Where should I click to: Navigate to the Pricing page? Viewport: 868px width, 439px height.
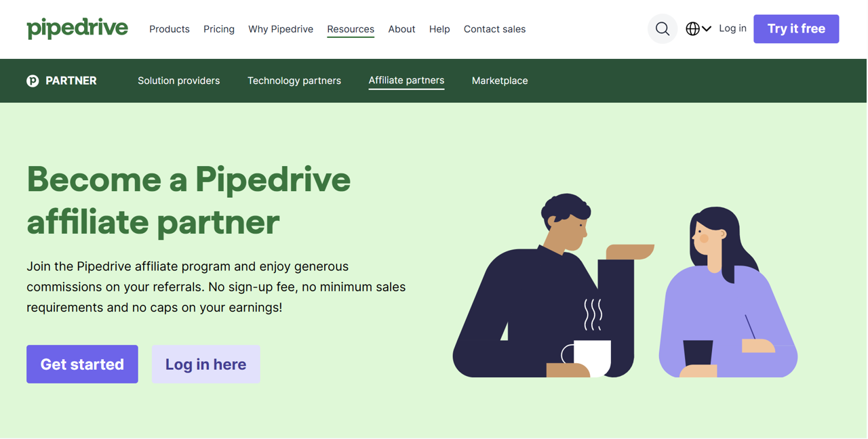[x=218, y=29]
